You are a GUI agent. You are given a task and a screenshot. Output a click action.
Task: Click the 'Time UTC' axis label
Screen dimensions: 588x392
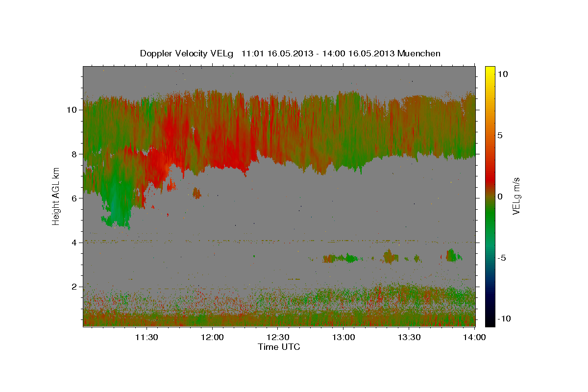tap(279, 347)
